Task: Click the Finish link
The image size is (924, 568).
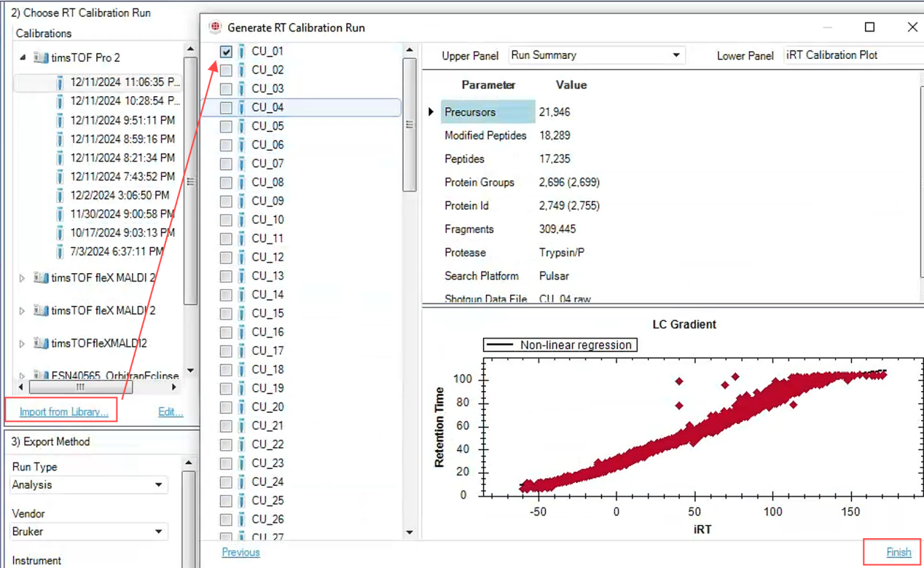Action: click(x=898, y=553)
